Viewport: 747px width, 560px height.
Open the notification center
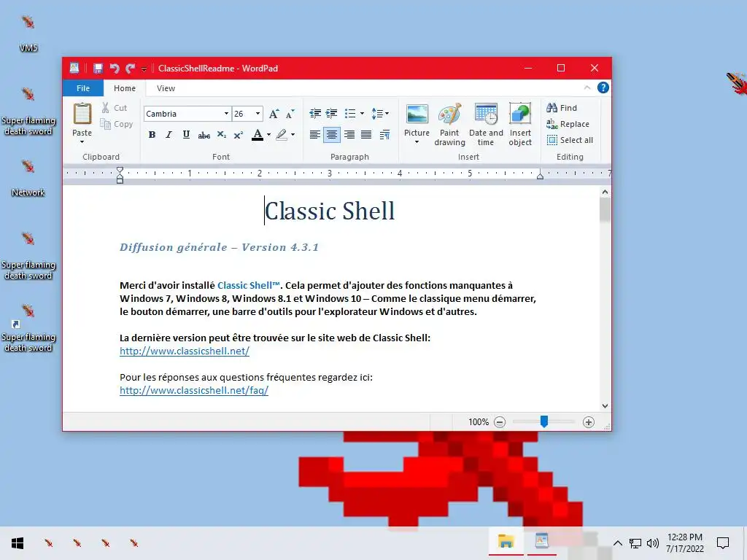pyautogui.click(x=723, y=543)
